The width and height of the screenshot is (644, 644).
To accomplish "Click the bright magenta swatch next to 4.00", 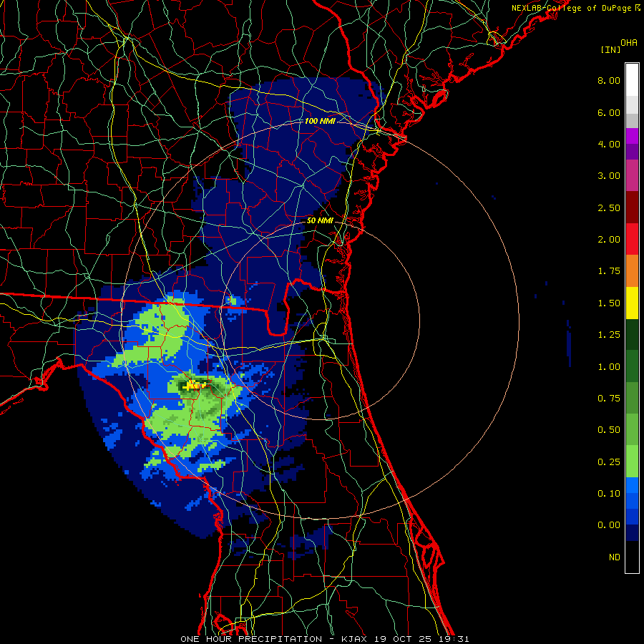I will click(x=632, y=135).
